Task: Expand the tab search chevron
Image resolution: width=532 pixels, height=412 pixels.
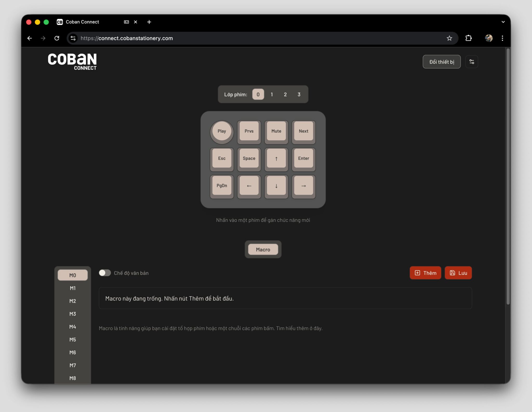Action: 503,22
